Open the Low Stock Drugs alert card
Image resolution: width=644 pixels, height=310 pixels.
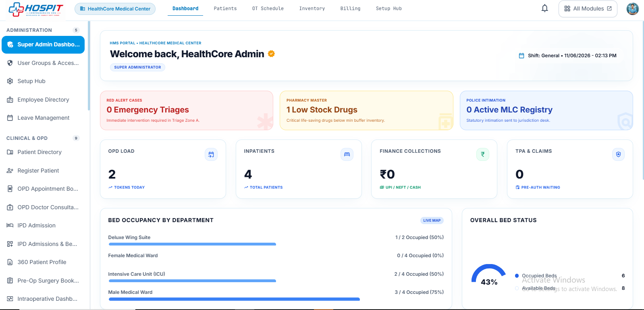pyautogui.click(x=366, y=110)
